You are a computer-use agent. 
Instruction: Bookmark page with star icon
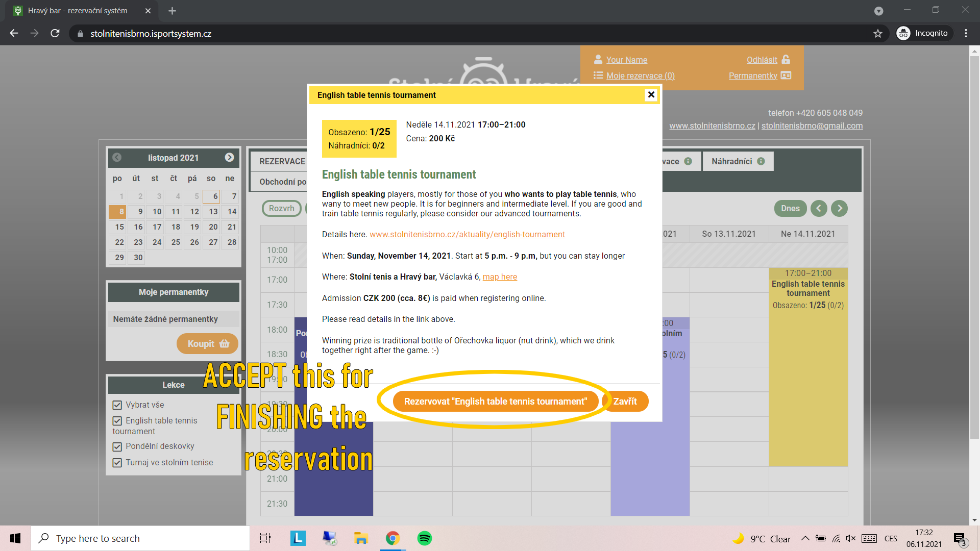[878, 34]
